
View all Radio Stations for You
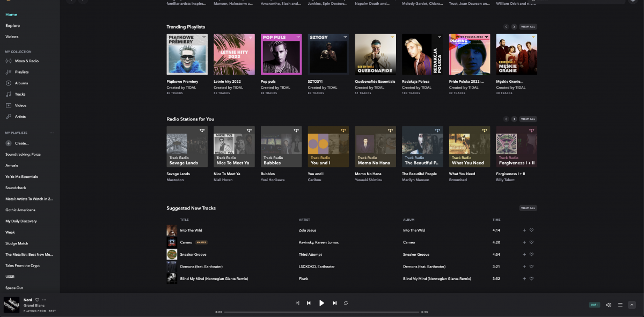(528, 119)
